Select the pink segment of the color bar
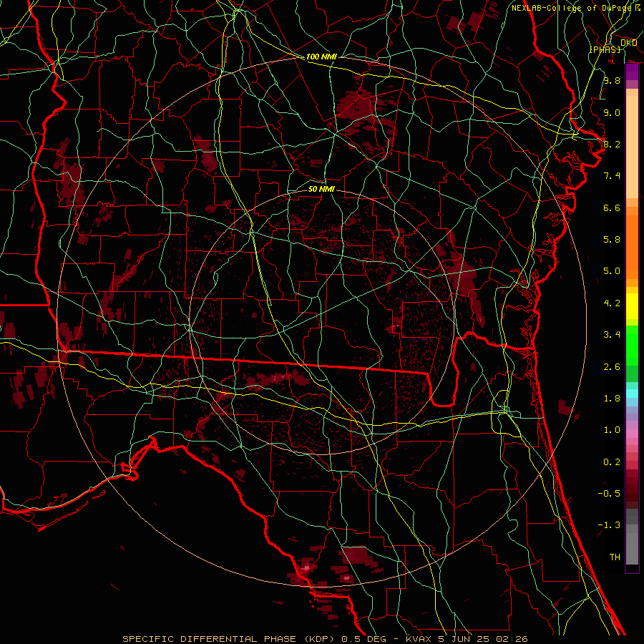Image resolution: width=644 pixels, height=644 pixels. pyautogui.click(x=632, y=434)
